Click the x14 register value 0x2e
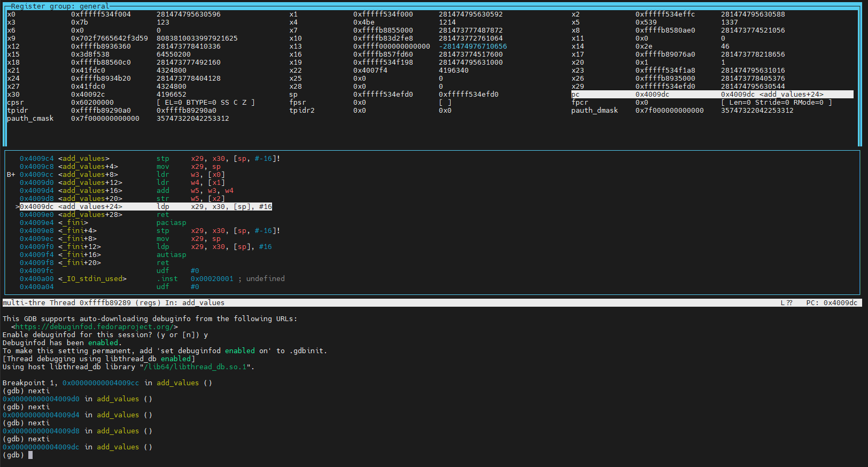 coord(644,46)
